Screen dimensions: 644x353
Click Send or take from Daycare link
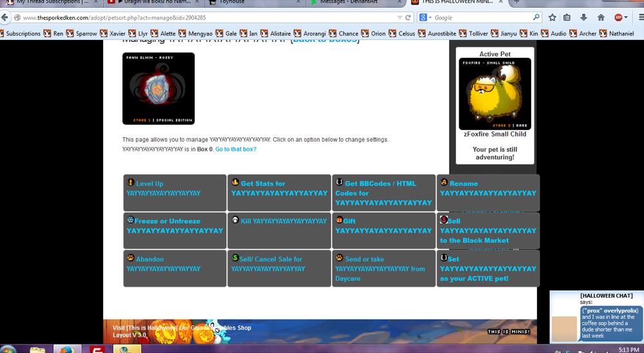[x=381, y=269]
